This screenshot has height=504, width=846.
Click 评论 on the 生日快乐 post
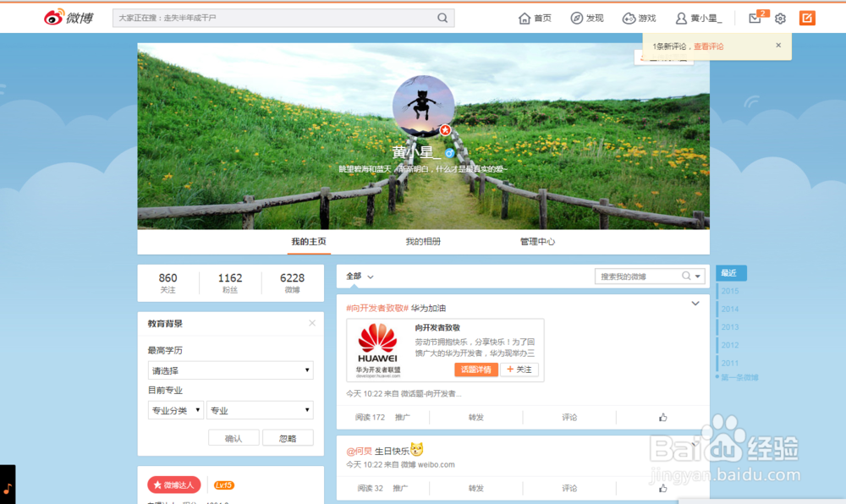(569, 489)
